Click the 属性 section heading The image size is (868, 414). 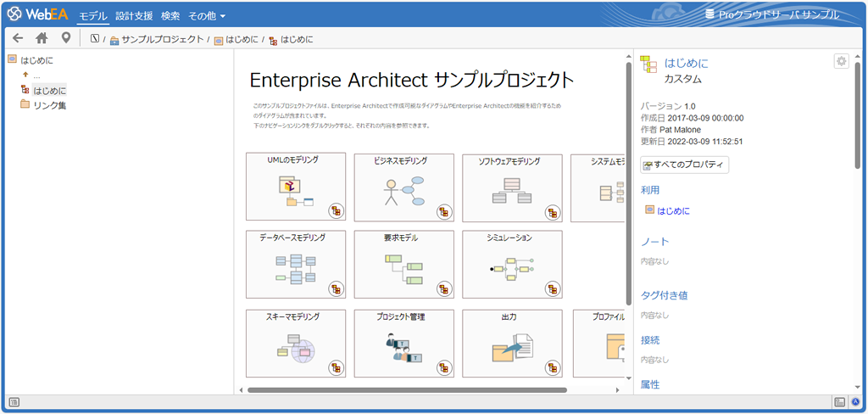point(650,384)
